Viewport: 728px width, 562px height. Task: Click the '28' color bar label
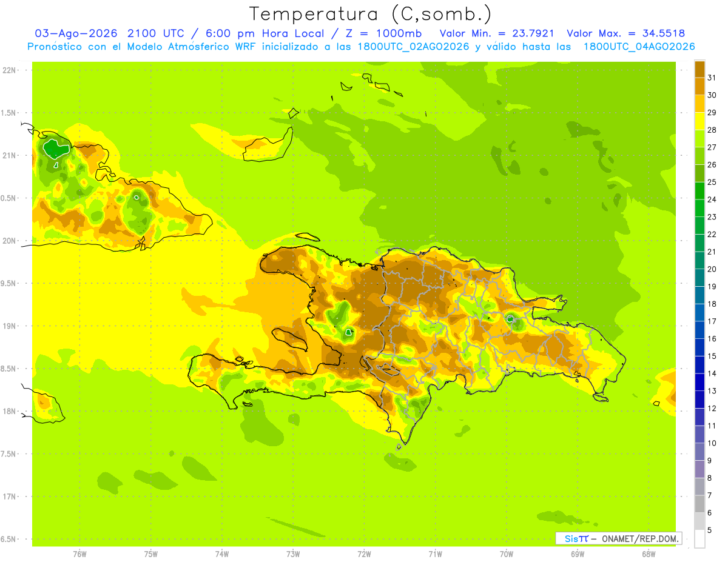713,130
